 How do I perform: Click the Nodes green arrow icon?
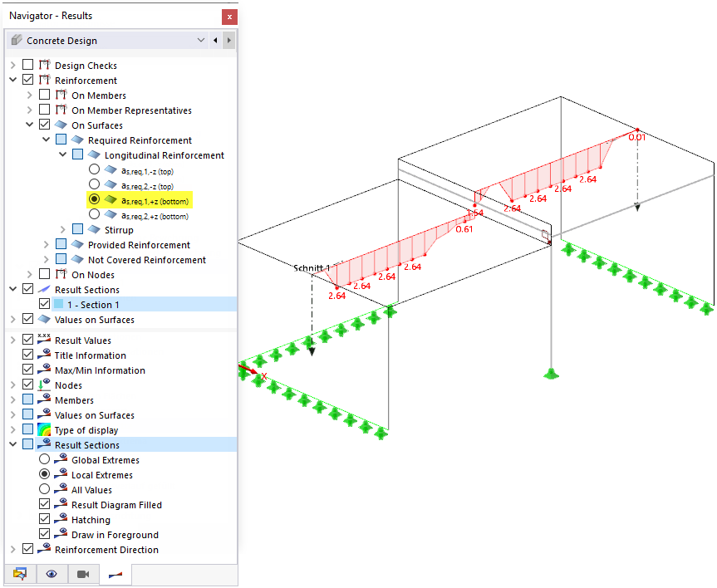click(x=44, y=385)
